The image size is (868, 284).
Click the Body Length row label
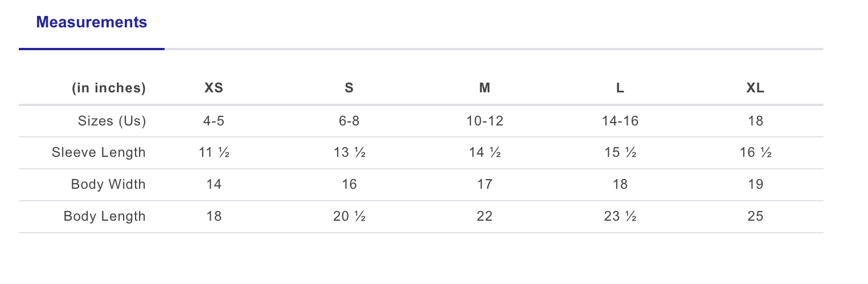tap(105, 217)
